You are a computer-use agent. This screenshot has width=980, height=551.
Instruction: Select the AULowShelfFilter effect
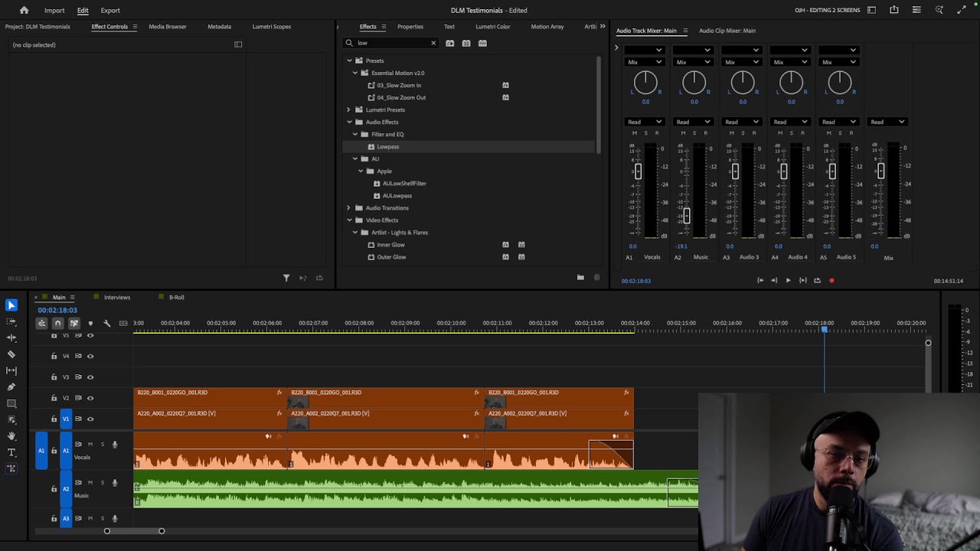tap(404, 183)
